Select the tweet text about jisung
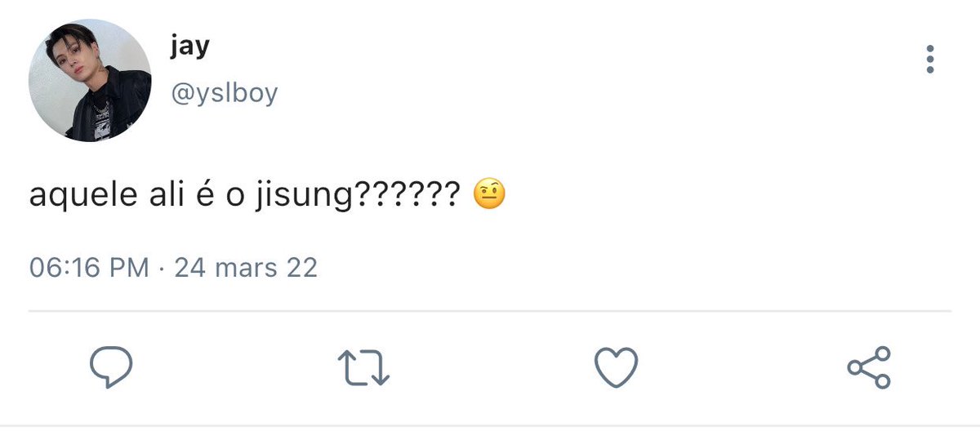The height and width of the screenshot is (440, 980). [267, 197]
